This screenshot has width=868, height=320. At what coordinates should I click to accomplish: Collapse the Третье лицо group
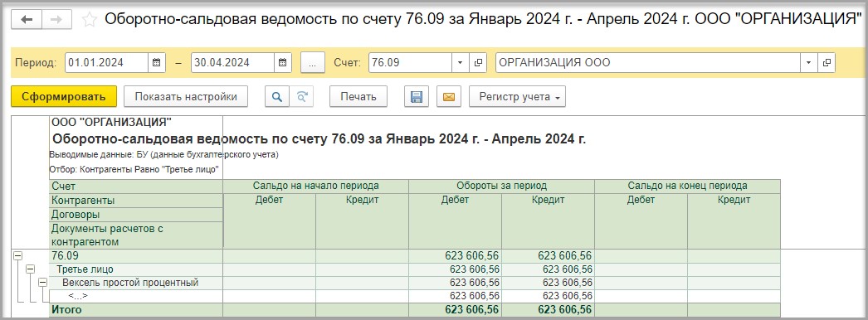[30, 269]
